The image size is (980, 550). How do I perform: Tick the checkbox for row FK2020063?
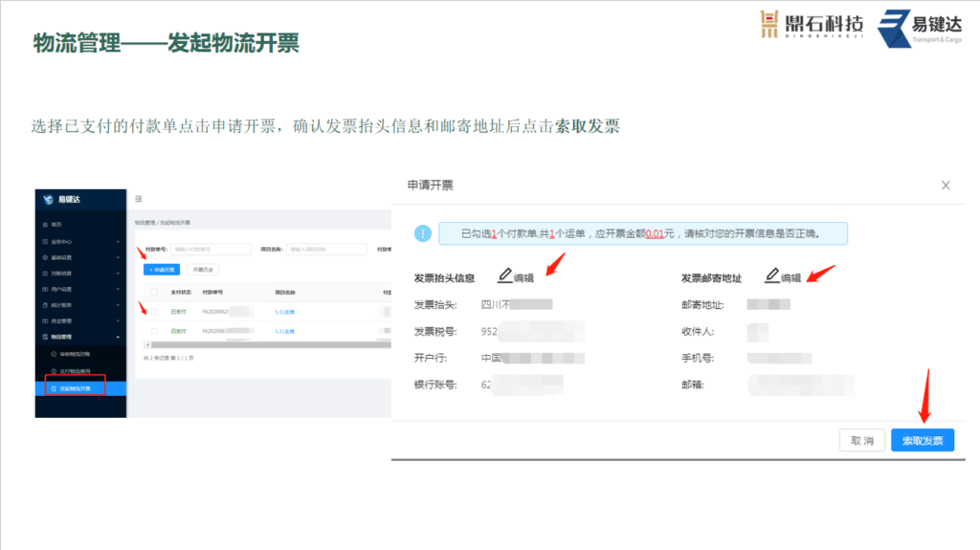pos(154,331)
